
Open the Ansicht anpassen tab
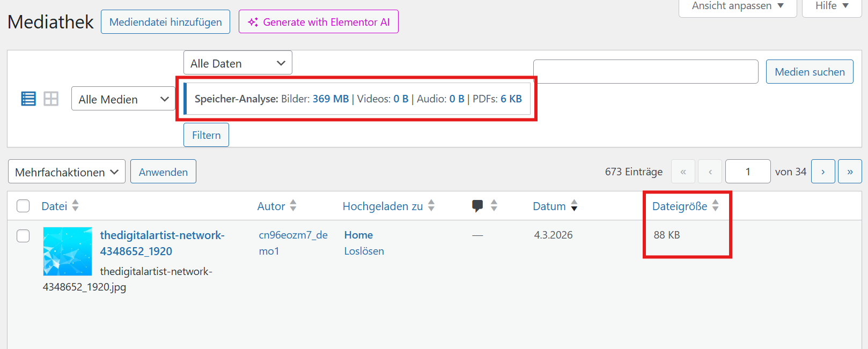coord(738,6)
